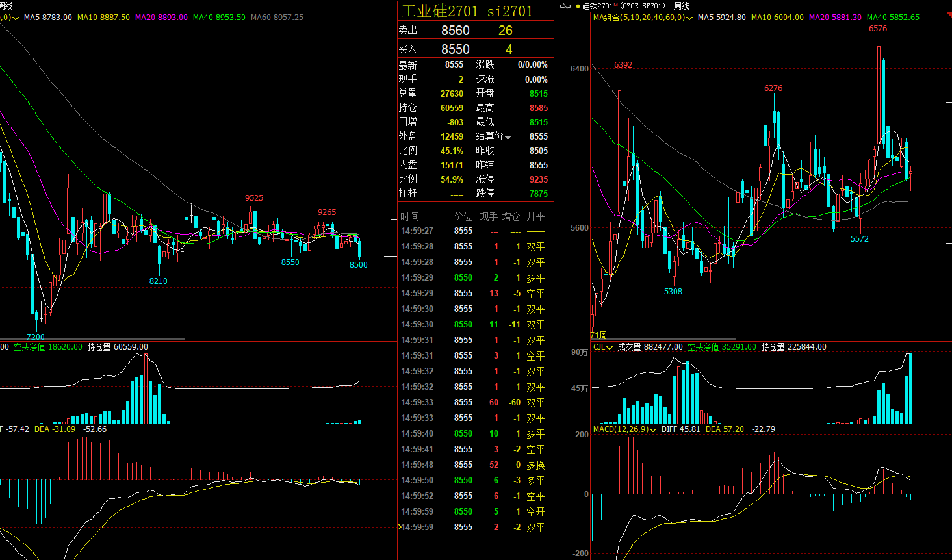Viewport: 952px width, 560px height.
Task: Expand the 结算价 dropdown arrow in quote panel
Action: click(x=508, y=138)
